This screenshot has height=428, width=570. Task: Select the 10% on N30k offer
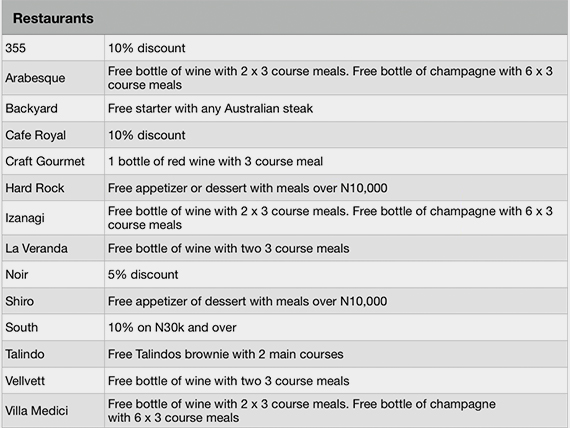coord(172,328)
